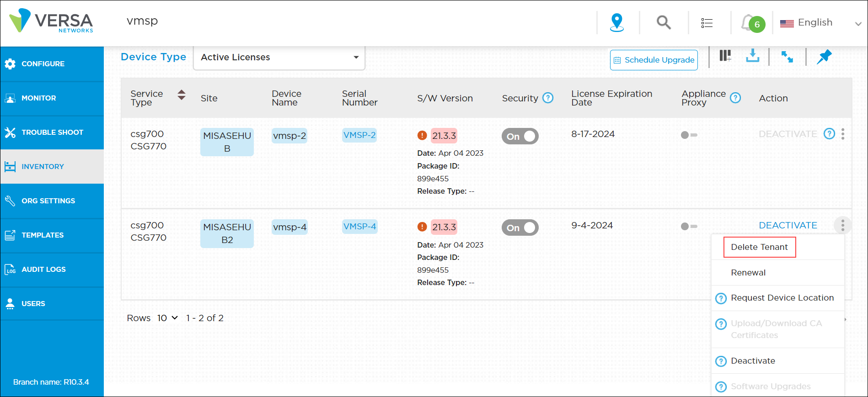Select Delete Tenant from the menu

click(x=759, y=247)
